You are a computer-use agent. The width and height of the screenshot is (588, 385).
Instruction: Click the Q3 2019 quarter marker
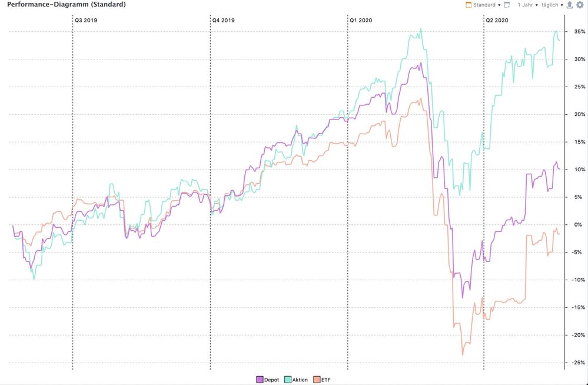[x=85, y=19]
